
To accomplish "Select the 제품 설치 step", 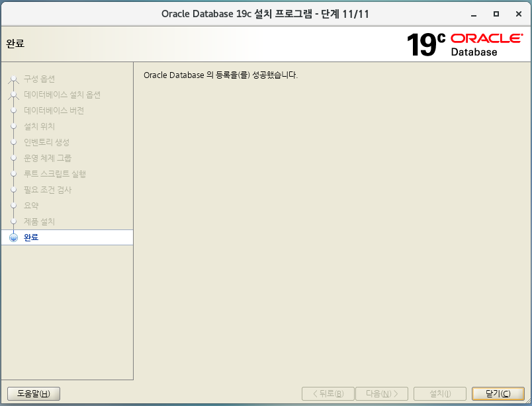I will pos(39,222).
